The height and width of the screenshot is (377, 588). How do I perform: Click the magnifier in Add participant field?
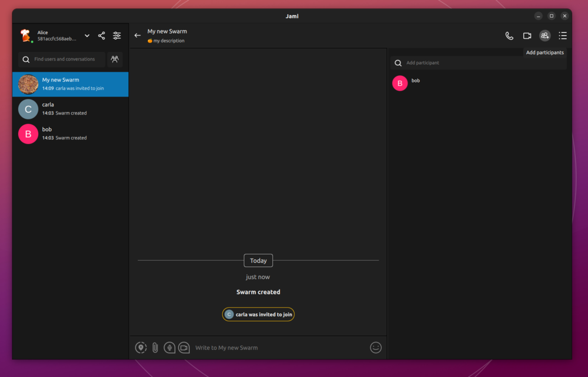pyautogui.click(x=398, y=63)
